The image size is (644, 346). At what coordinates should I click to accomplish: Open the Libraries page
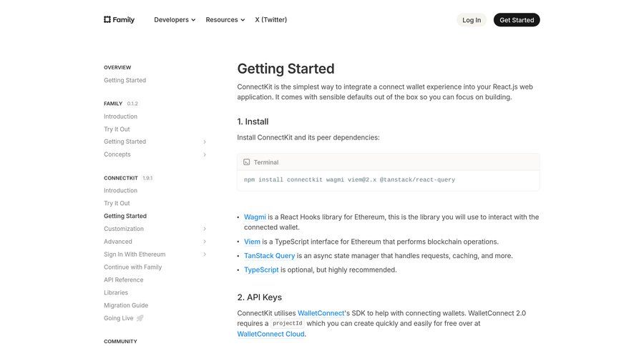coord(116,292)
